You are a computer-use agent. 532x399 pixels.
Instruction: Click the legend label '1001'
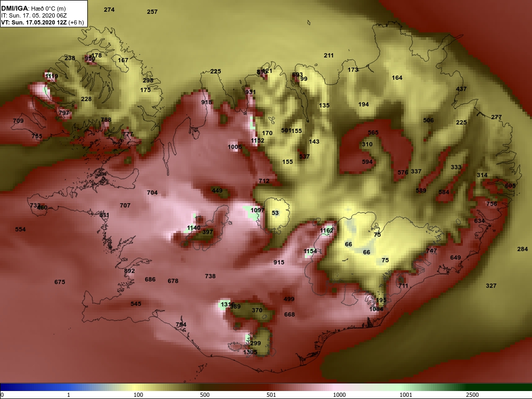[406, 395]
